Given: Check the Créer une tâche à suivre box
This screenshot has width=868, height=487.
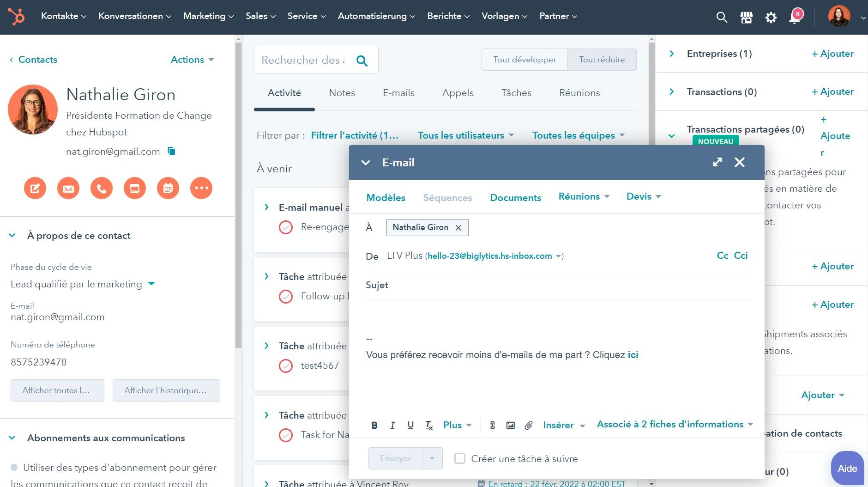Looking at the screenshot, I should pyautogui.click(x=460, y=458).
